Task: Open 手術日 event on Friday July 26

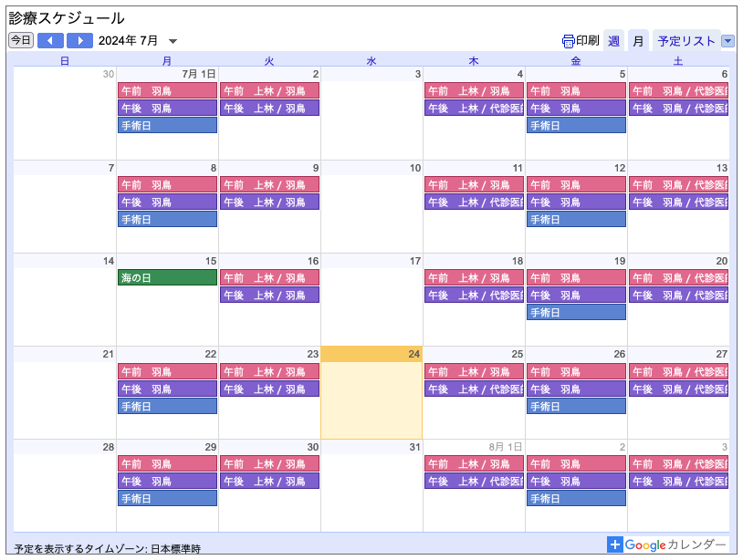Action: [576, 406]
